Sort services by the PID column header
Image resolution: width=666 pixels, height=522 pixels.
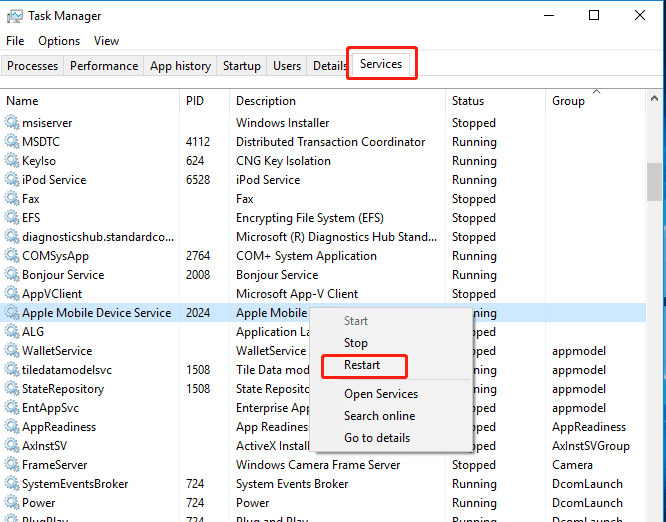coord(195,101)
